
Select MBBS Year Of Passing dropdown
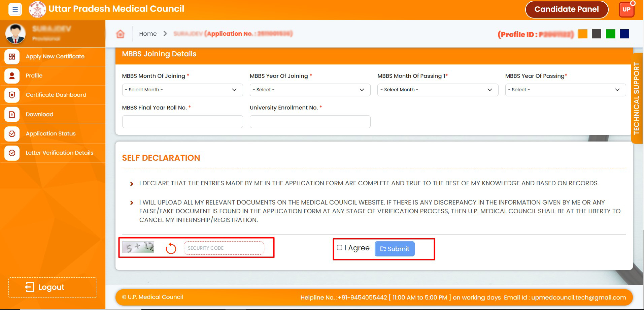565,90
